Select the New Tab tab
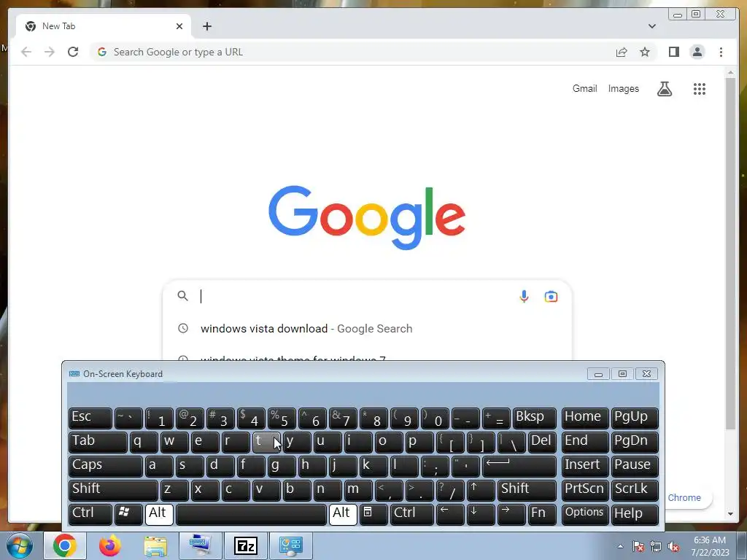This screenshot has height=560, width=747. point(104,26)
